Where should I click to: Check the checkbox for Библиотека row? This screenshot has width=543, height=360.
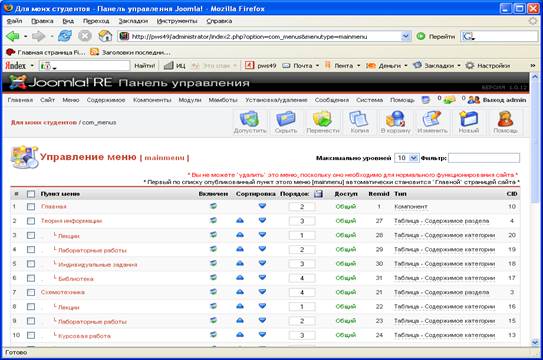[x=31, y=278]
